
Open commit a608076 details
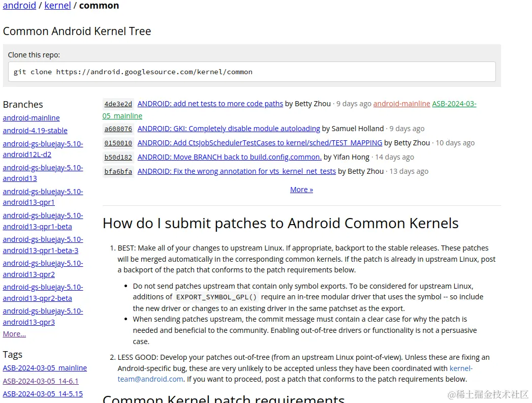click(x=118, y=129)
